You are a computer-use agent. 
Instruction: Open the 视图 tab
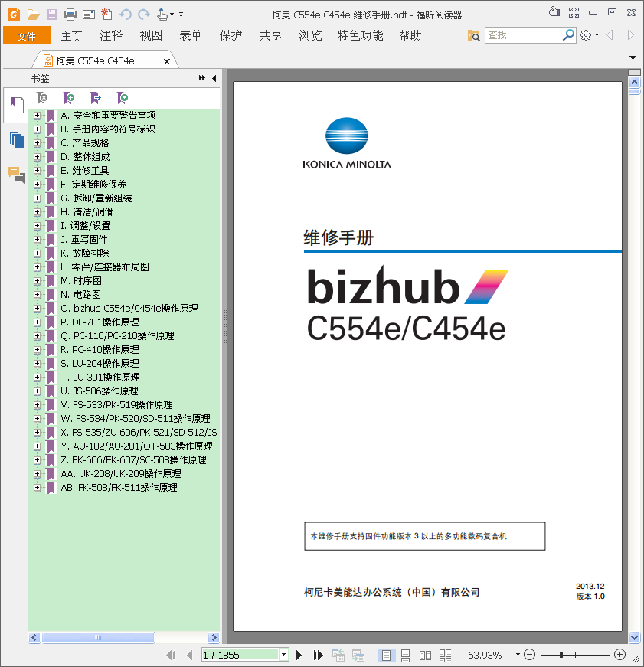[x=151, y=36]
